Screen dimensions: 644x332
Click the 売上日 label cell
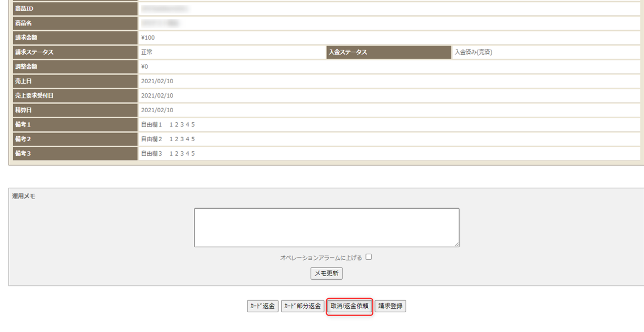[x=73, y=81]
